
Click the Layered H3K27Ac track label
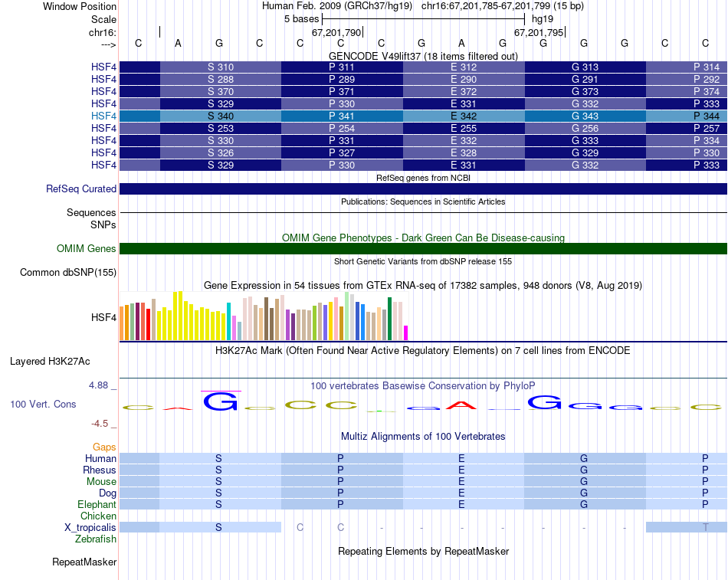[50, 362]
